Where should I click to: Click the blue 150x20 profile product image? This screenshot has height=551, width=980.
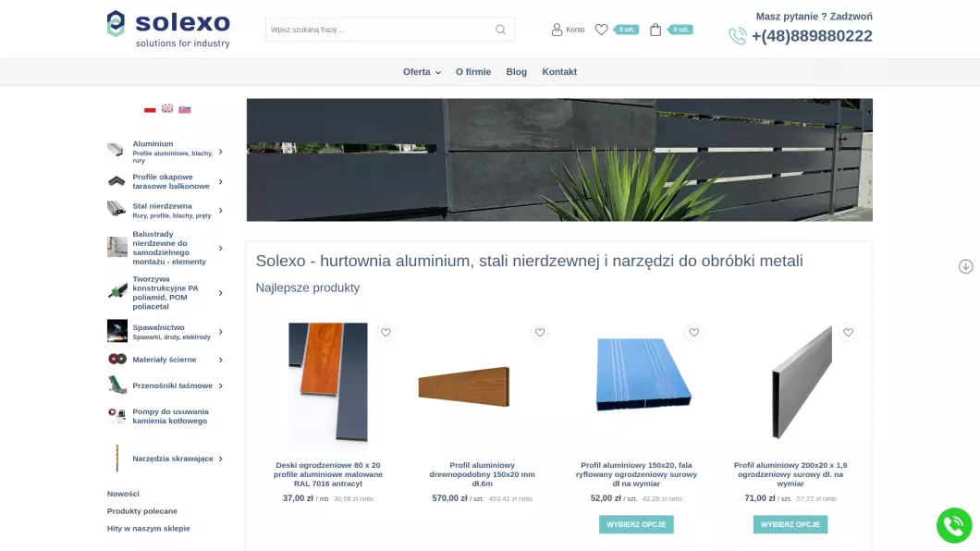pos(643,373)
